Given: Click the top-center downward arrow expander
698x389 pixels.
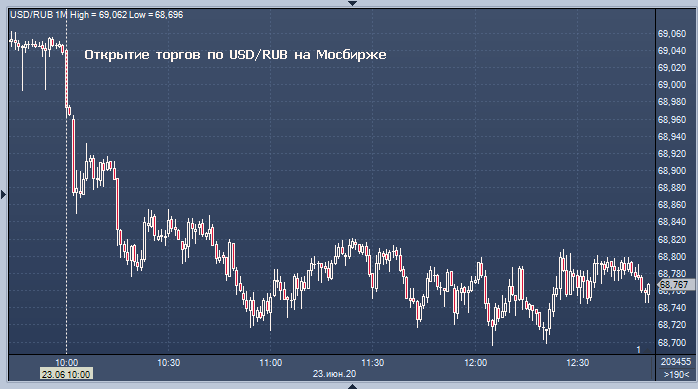Looking at the screenshot, I should (x=352, y=3).
